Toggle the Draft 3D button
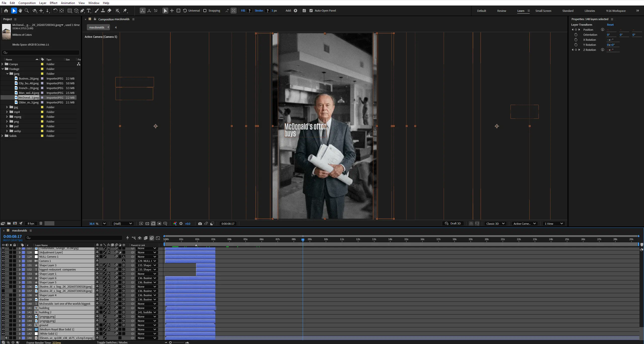Screen dimensions: 644x344 coord(453,223)
